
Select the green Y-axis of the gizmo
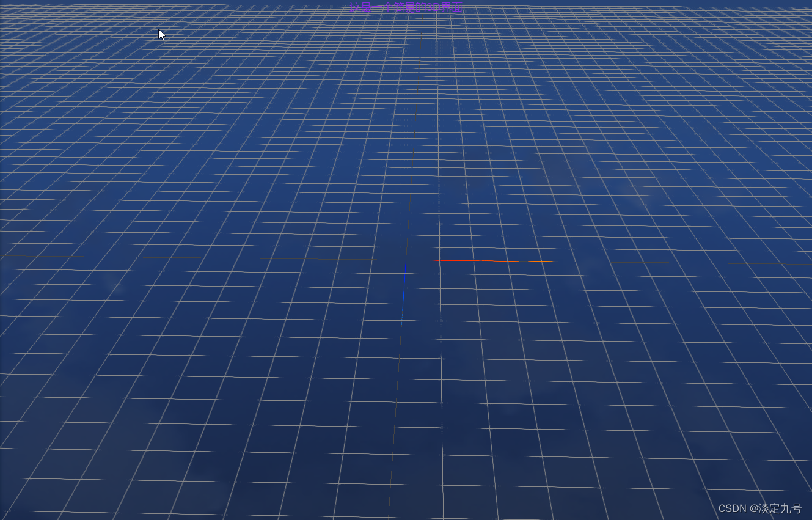click(406, 177)
